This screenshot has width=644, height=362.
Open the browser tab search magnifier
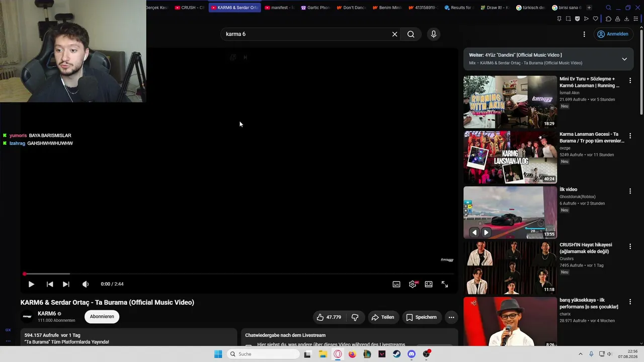point(608,8)
